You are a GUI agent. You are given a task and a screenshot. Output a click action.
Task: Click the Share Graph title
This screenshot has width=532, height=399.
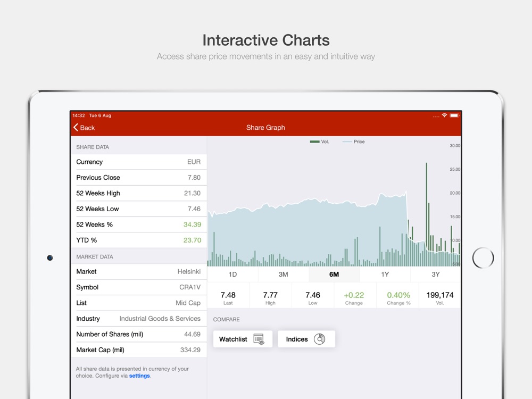coord(265,128)
